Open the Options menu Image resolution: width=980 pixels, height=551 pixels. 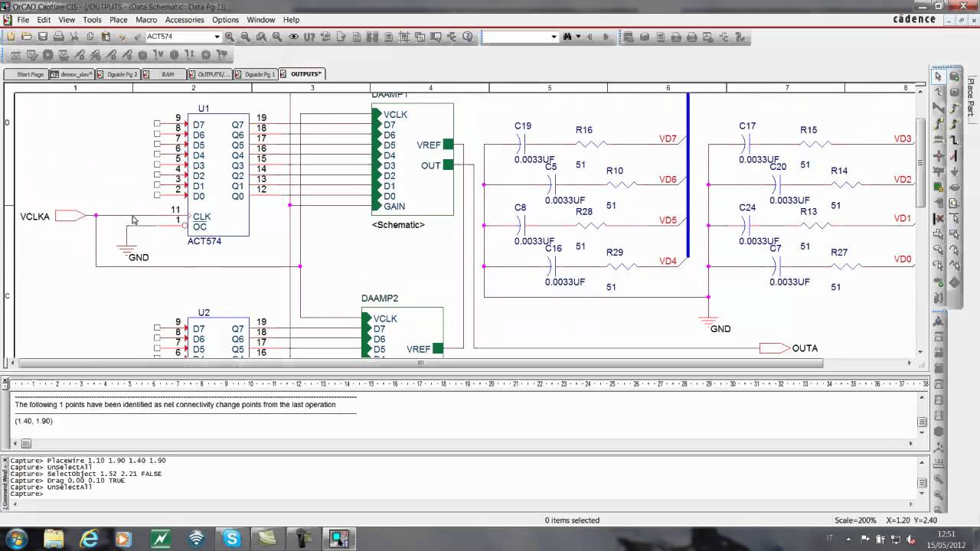pos(225,20)
